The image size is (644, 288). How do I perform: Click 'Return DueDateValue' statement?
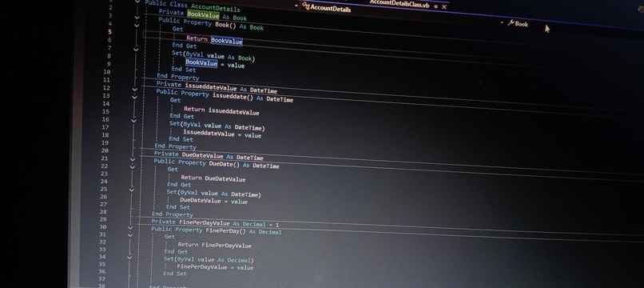(x=213, y=178)
